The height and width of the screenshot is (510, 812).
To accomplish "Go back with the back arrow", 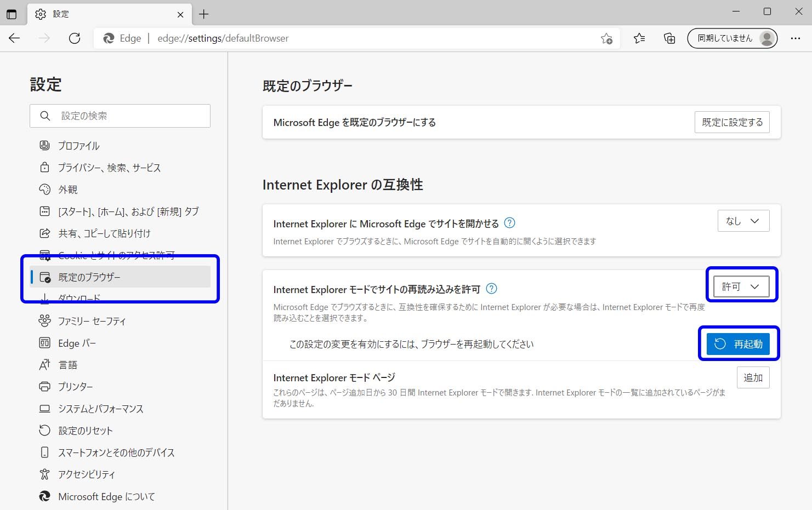I will pos(14,38).
